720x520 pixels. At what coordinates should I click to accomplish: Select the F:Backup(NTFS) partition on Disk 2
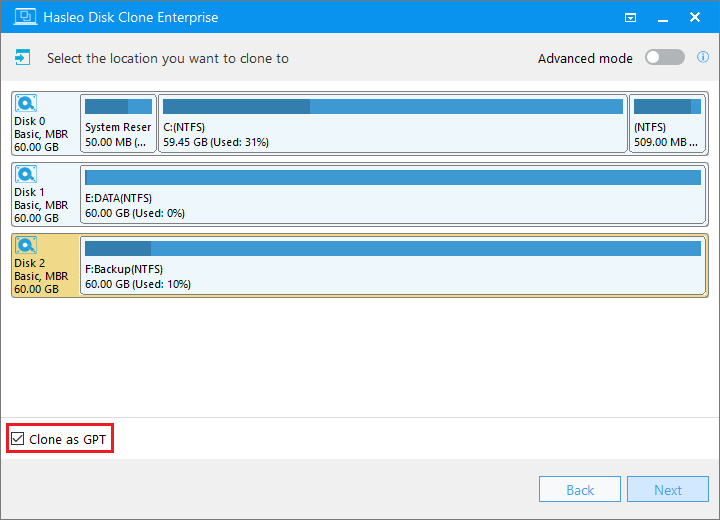393,266
